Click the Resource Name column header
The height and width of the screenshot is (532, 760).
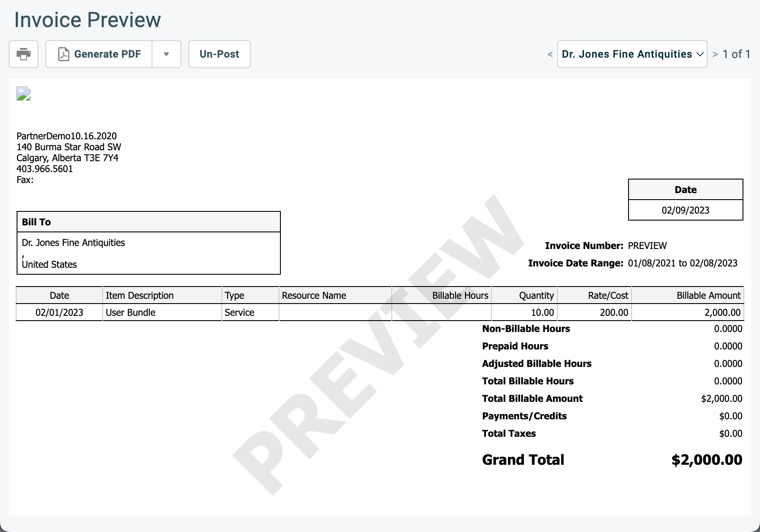click(314, 295)
